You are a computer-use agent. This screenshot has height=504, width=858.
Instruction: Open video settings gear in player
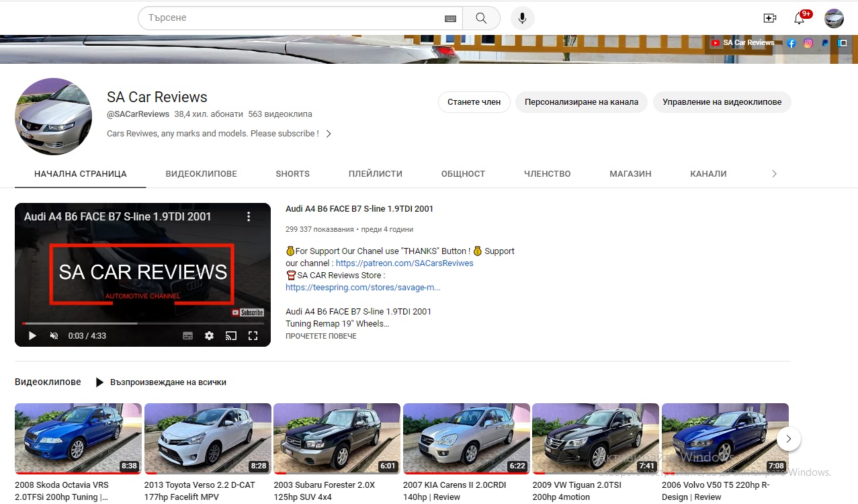point(209,336)
